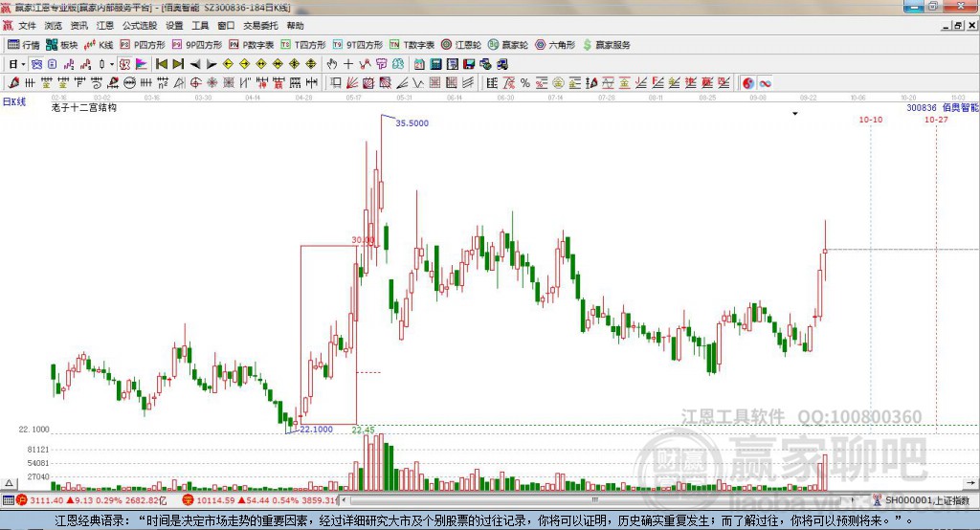Open the 9T四方形 tool
This screenshot has height=530, width=980.
tap(358, 45)
